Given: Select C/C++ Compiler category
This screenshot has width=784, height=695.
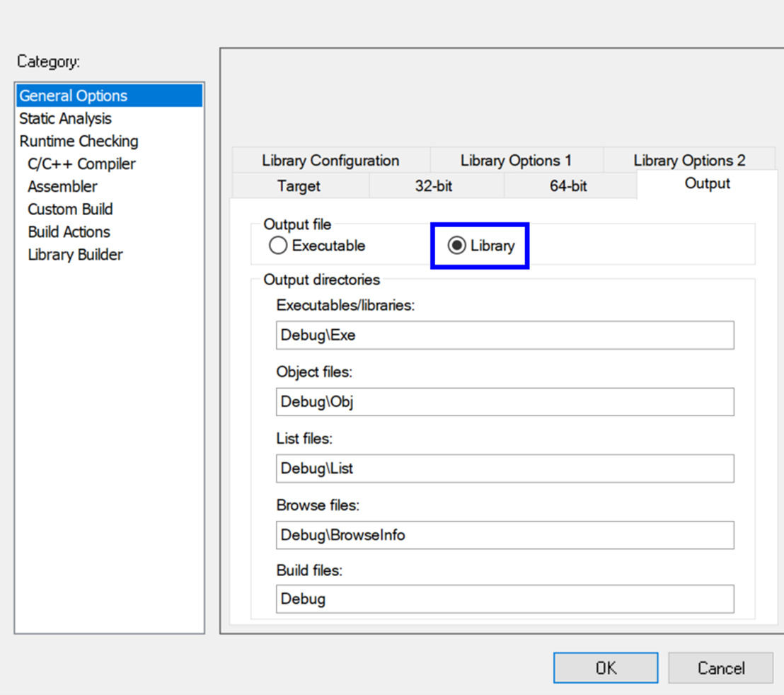Looking at the screenshot, I should pyautogui.click(x=110, y=164).
